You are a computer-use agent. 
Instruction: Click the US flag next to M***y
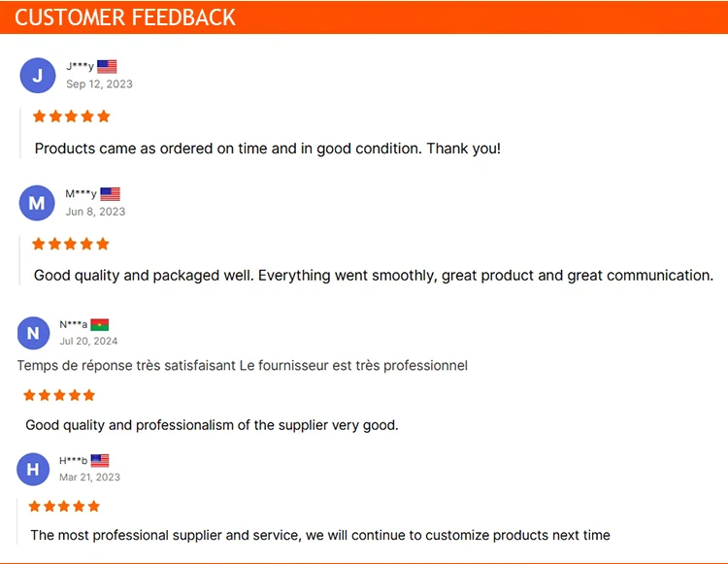[110, 194]
